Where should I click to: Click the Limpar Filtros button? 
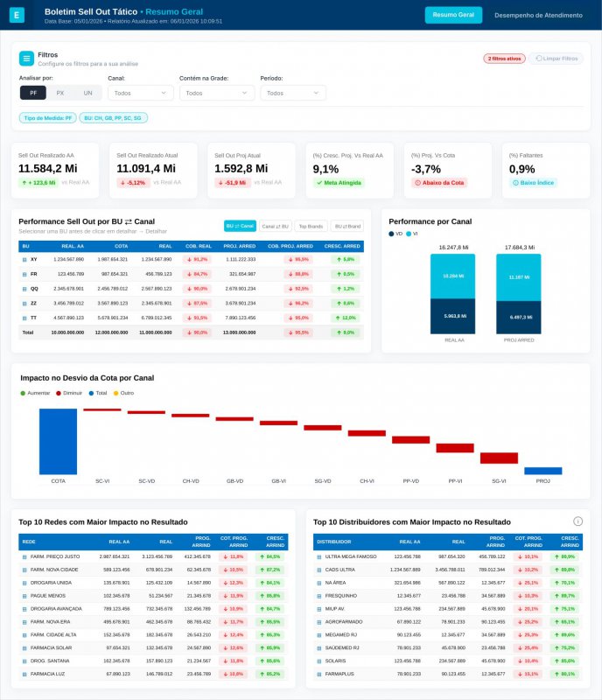coord(556,59)
